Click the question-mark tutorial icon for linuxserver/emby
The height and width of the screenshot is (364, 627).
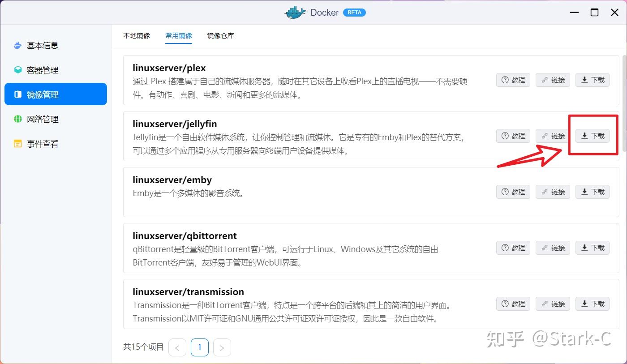(x=505, y=192)
